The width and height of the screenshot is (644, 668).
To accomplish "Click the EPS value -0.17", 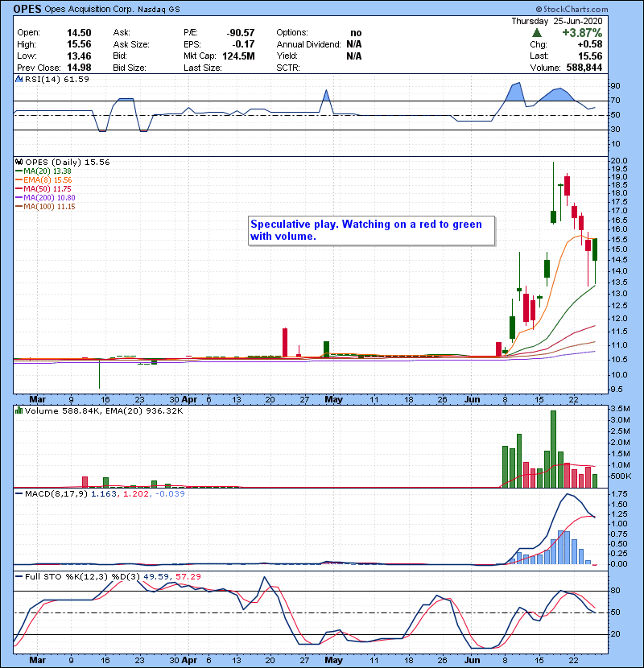I will [x=243, y=44].
